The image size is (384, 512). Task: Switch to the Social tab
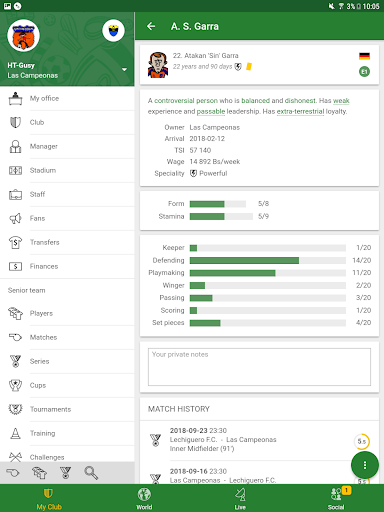point(336,498)
